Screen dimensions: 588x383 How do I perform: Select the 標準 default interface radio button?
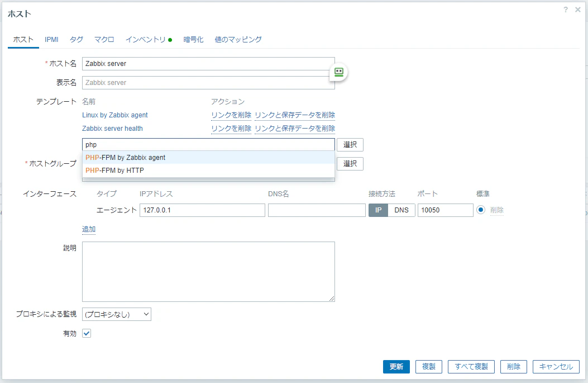pyautogui.click(x=481, y=210)
